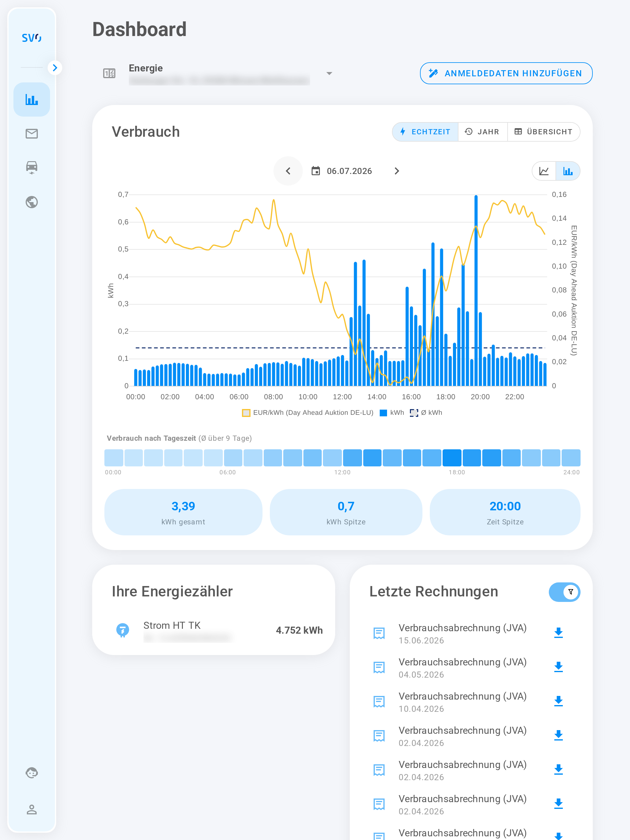Expand the sidebar with chevron arrow
Screen dimensions: 630x840
(55, 67)
